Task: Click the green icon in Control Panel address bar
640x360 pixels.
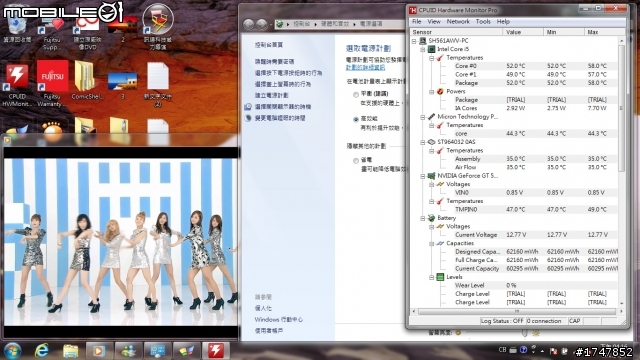Action: click(x=280, y=24)
